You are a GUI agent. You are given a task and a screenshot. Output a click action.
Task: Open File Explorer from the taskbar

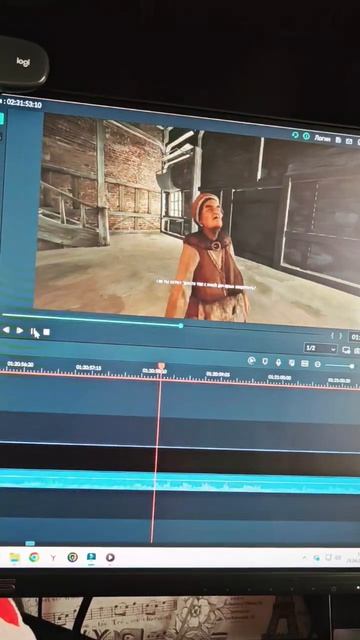point(15,557)
